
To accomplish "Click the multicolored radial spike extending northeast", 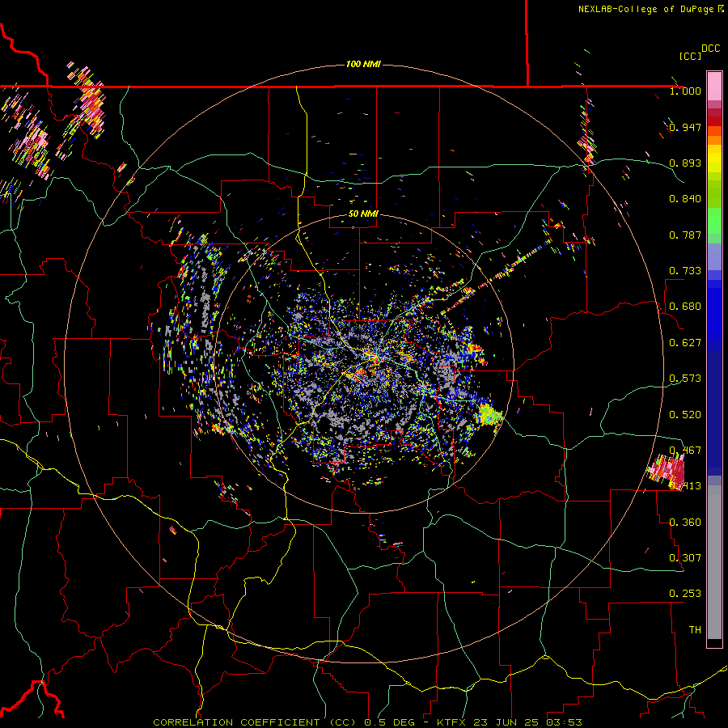I will point(496,277).
